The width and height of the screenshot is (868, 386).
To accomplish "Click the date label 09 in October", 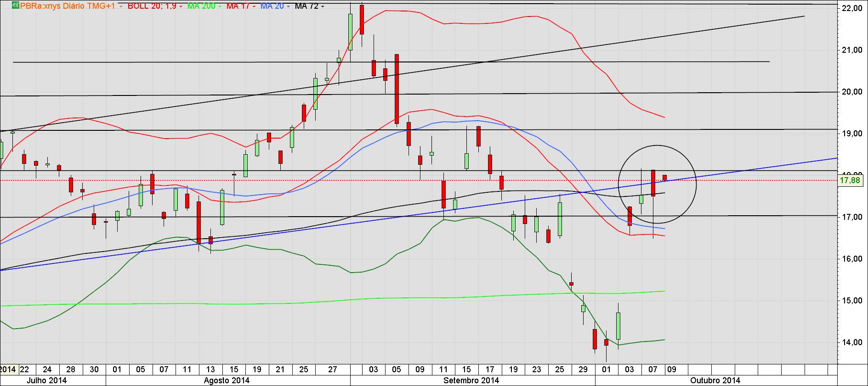I will coord(671,369).
